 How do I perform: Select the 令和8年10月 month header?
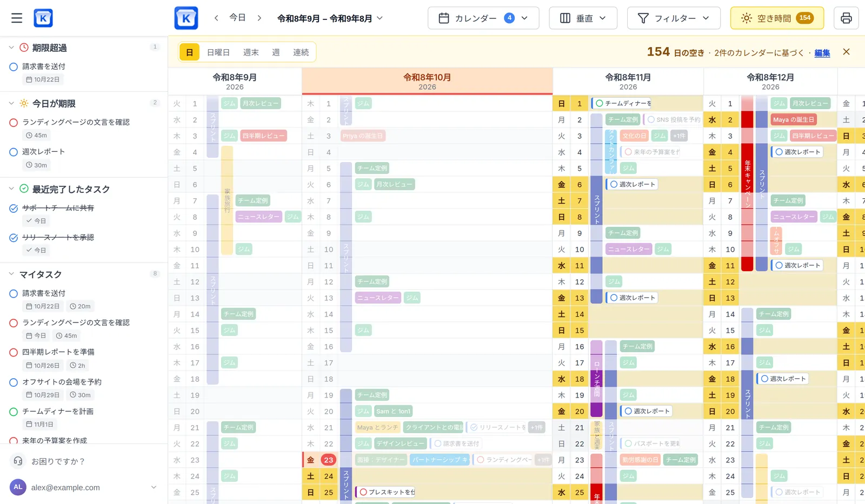427,81
